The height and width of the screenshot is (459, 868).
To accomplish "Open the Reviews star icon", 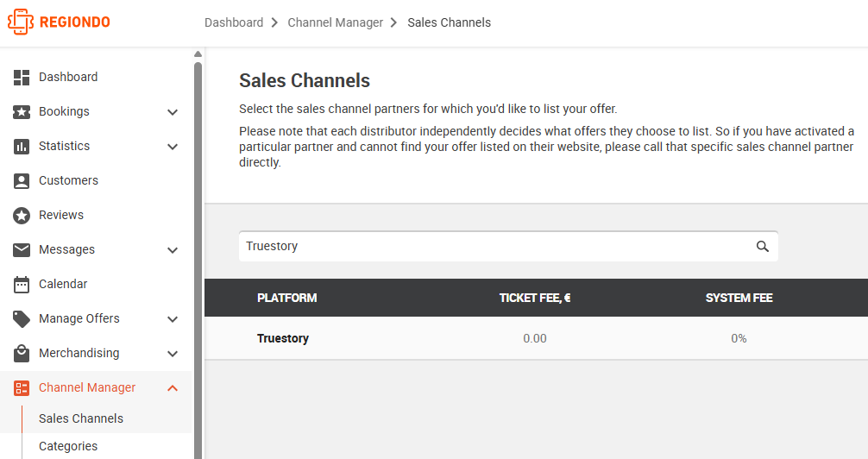I will tap(22, 216).
